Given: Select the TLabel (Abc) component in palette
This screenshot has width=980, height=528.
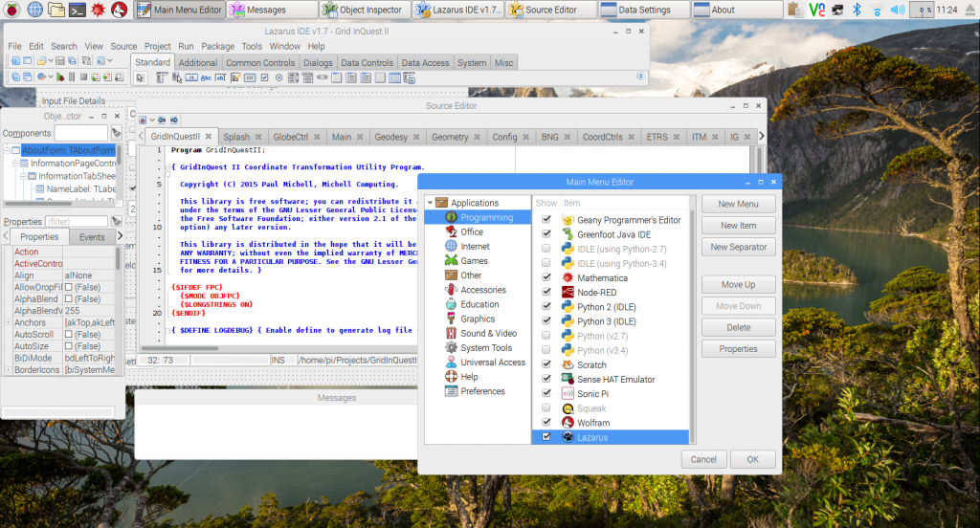Looking at the screenshot, I should tap(207, 77).
